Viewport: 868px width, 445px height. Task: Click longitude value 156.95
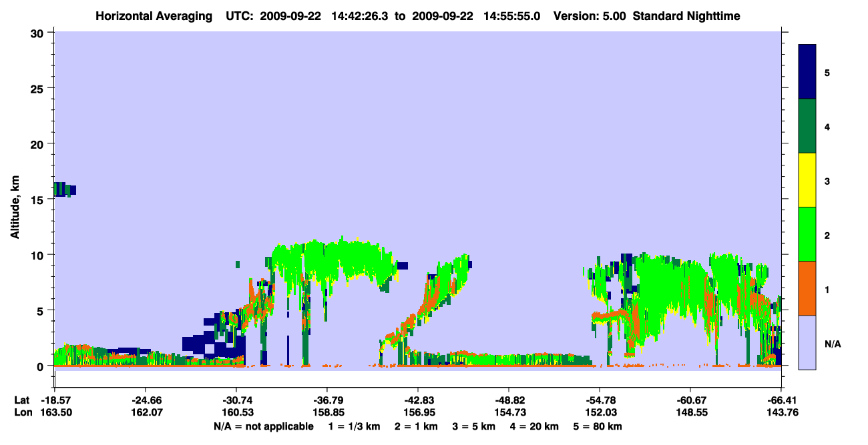pos(417,412)
